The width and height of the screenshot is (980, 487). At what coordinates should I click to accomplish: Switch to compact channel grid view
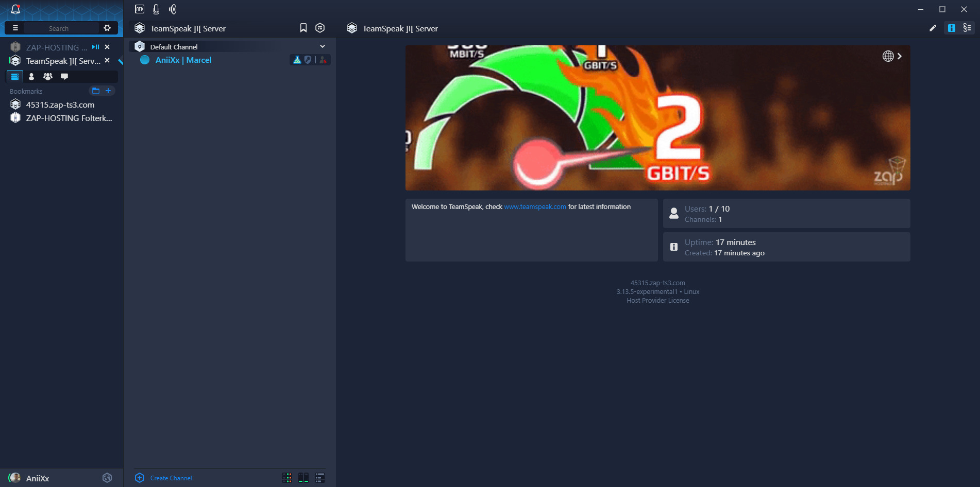[x=287, y=478]
